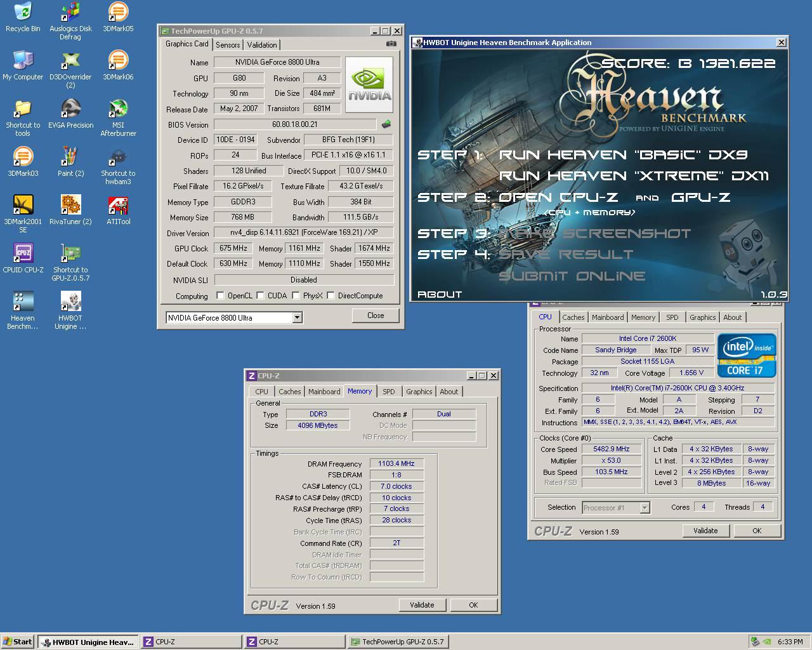812x650 pixels.
Task: Launch the Heaven Benchmark desktop icon
Action: (23, 310)
